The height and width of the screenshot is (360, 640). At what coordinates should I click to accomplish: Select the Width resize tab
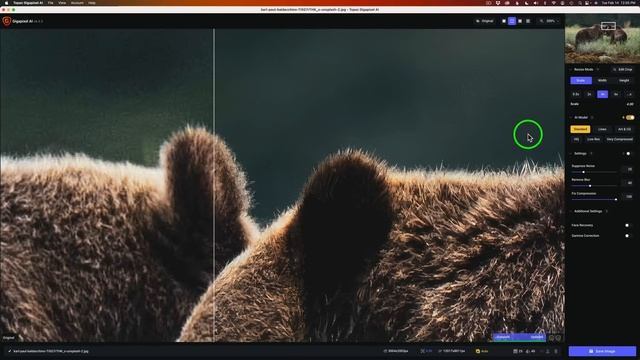tap(602, 80)
